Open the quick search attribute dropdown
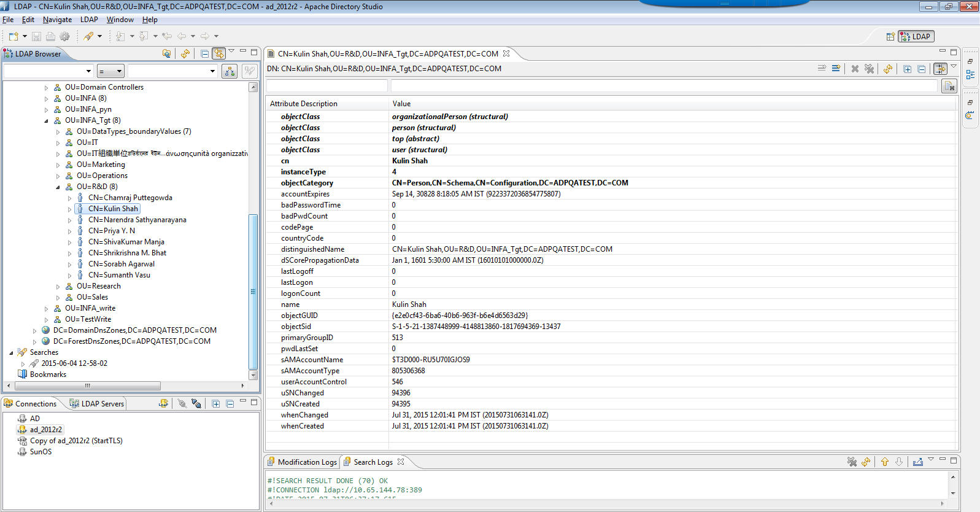The height and width of the screenshot is (512, 980). point(88,71)
